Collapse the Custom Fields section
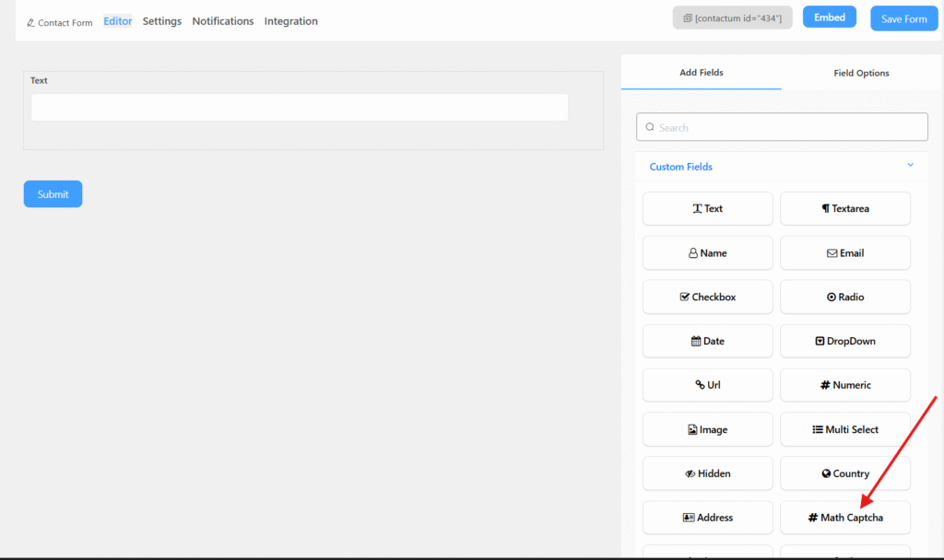The height and width of the screenshot is (560, 944). [910, 166]
